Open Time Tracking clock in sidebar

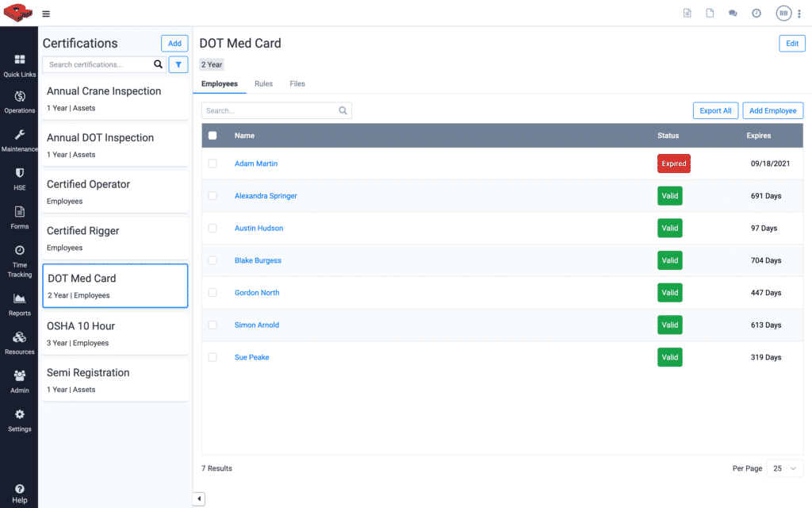(x=19, y=262)
